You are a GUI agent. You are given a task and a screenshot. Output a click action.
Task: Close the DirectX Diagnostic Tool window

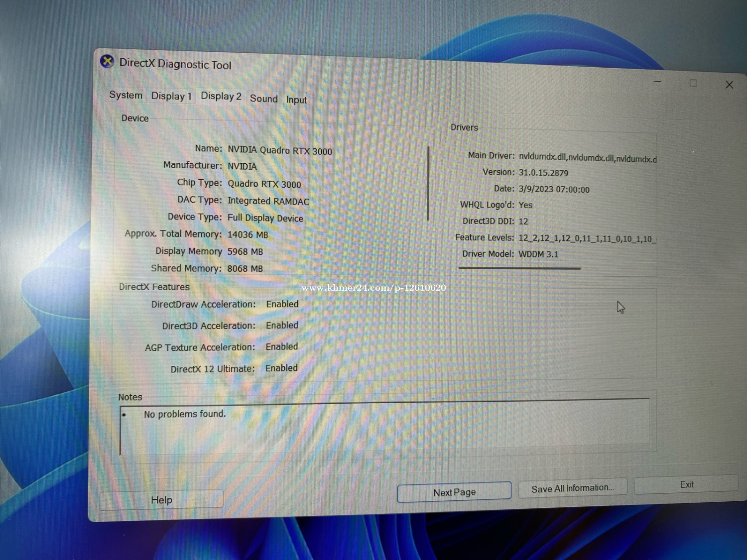pyautogui.click(x=729, y=85)
